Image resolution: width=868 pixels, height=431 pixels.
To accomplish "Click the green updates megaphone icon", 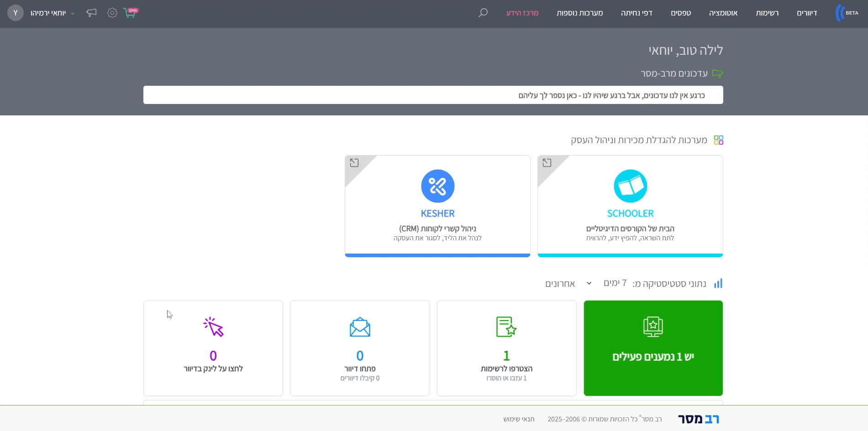I will (x=718, y=74).
